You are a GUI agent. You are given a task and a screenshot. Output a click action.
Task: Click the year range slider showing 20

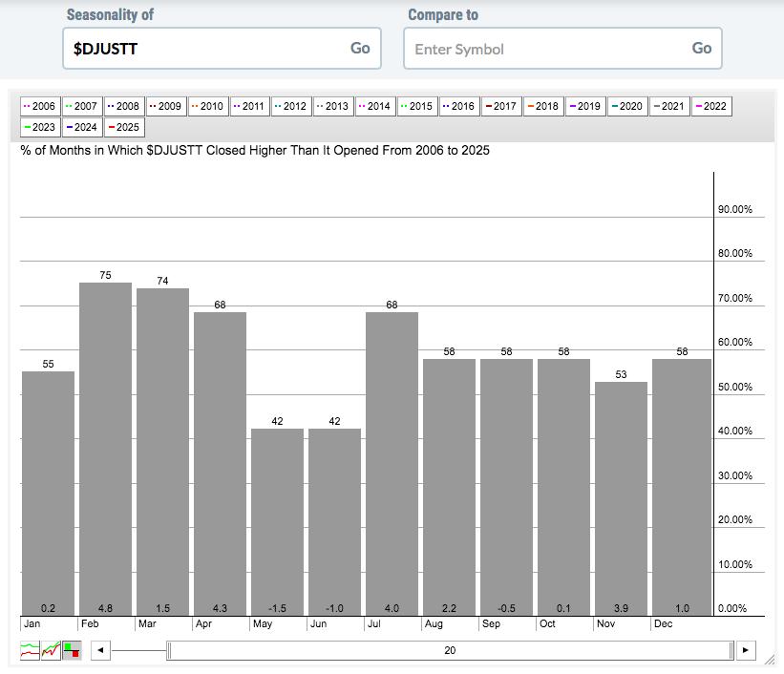[450, 651]
